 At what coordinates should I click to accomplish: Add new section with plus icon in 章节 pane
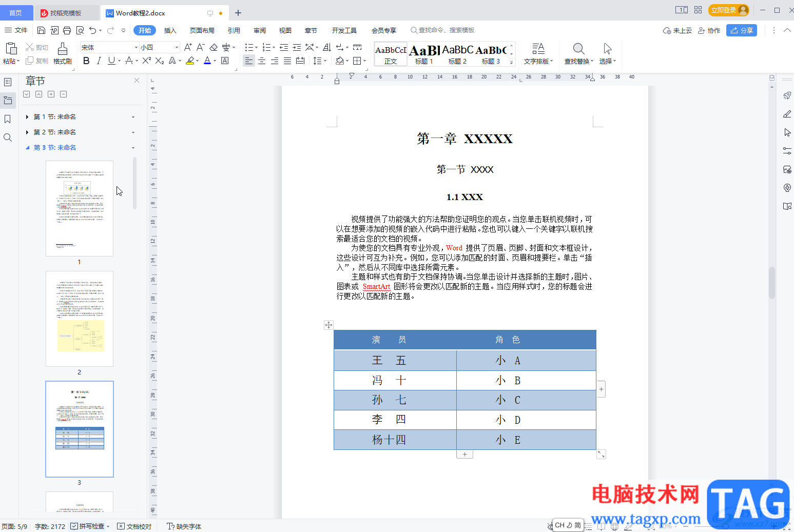[51, 94]
